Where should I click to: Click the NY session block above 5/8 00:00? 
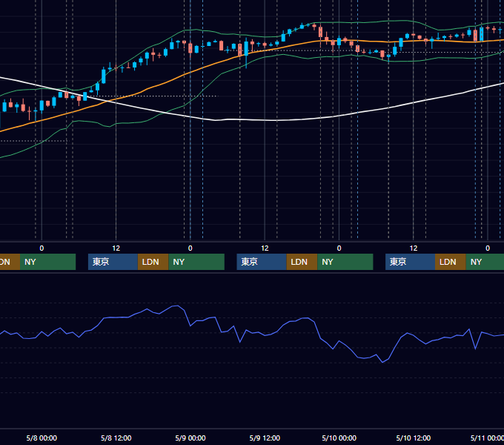tap(47, 262)
